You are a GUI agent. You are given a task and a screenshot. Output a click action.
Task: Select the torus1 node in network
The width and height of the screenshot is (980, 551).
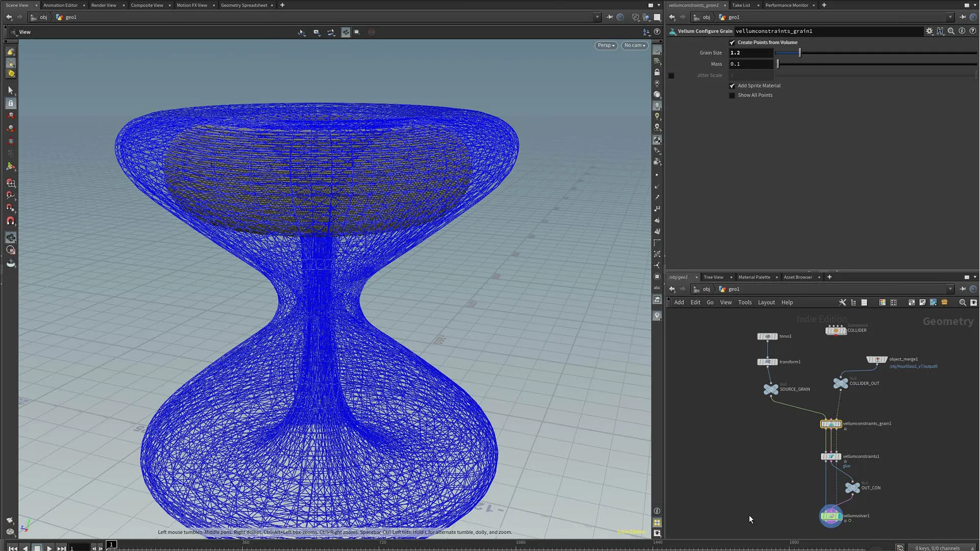click(767, 336)
